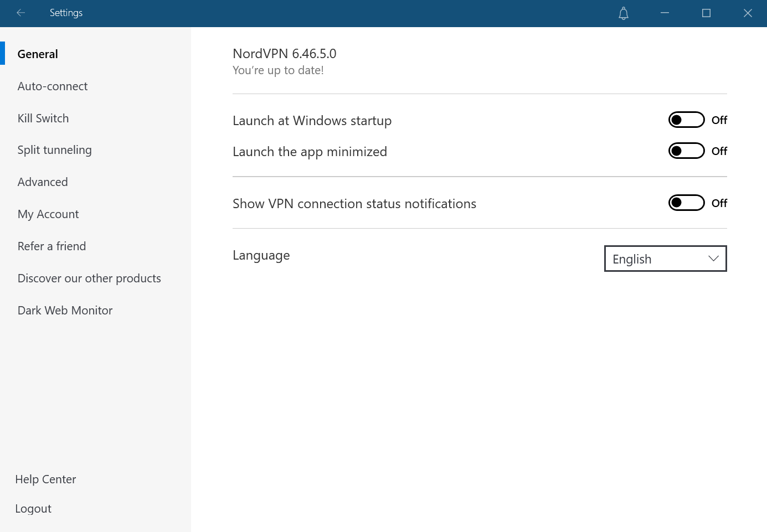This screenshot has width=767, height=532.
Task: Switch to Advanced settings
Action: pos(43,182)
